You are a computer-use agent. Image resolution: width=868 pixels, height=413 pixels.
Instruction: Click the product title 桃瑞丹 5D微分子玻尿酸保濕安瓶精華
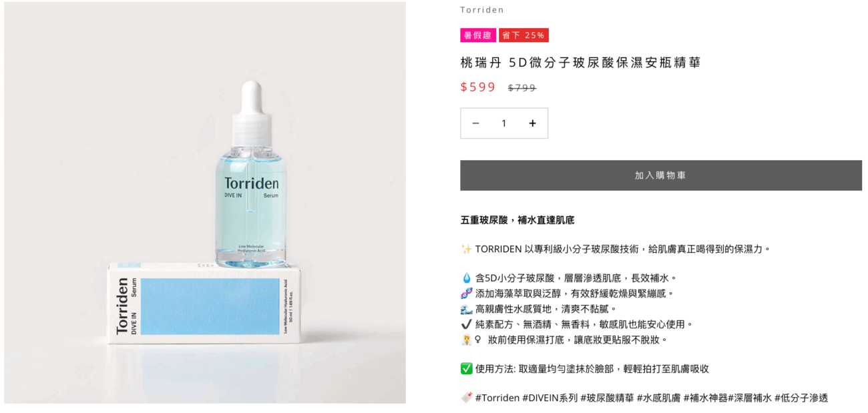tap(580, 63)
